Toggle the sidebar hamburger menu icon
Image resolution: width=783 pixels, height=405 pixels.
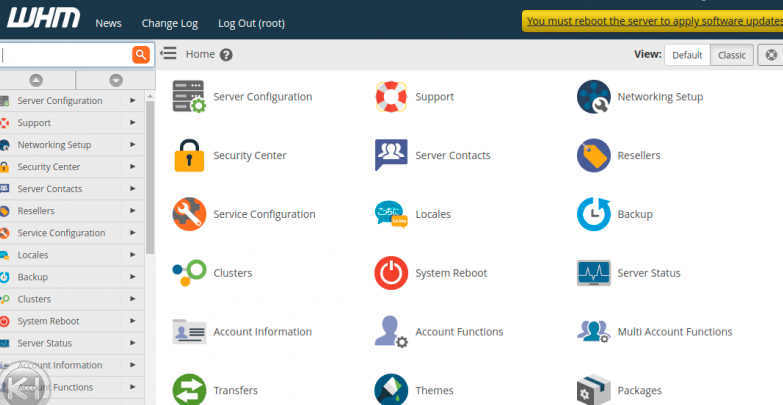[169, 54]
